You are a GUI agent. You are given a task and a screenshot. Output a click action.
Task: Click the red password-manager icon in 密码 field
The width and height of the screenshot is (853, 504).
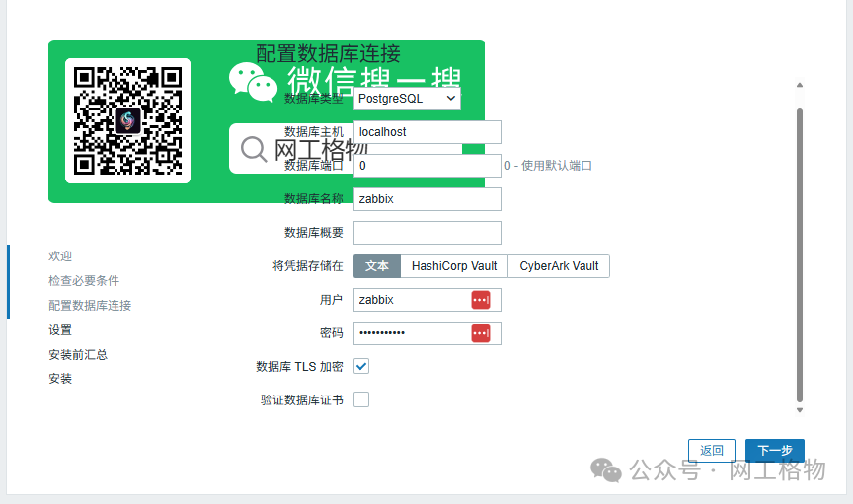[x=481, y=333]
